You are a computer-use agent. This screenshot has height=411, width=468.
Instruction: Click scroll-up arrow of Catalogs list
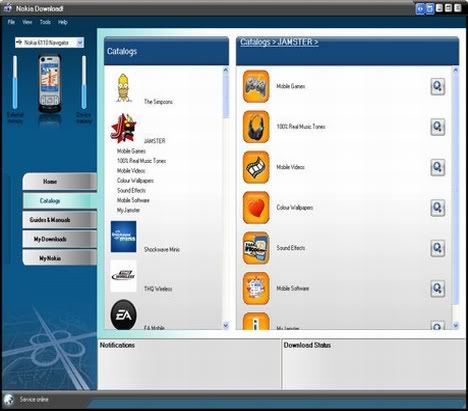[226, 70]
